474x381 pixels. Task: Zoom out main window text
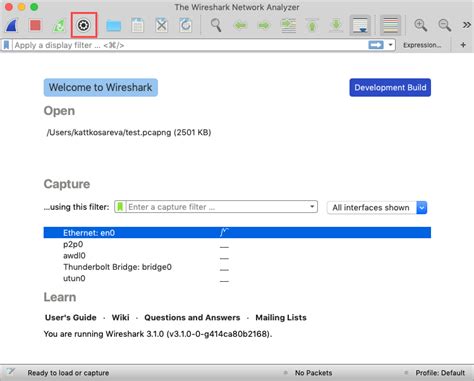tap(445, 25)
